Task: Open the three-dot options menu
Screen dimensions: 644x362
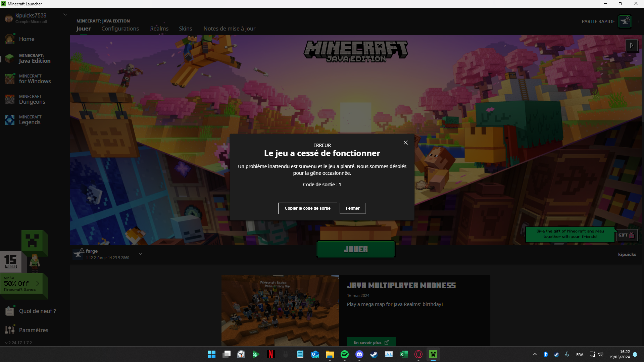Action: (639, 21)
